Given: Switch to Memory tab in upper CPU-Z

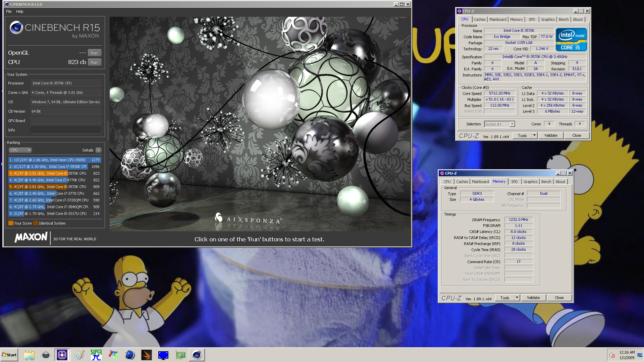Looking at the screenshot, I should 516,19.
